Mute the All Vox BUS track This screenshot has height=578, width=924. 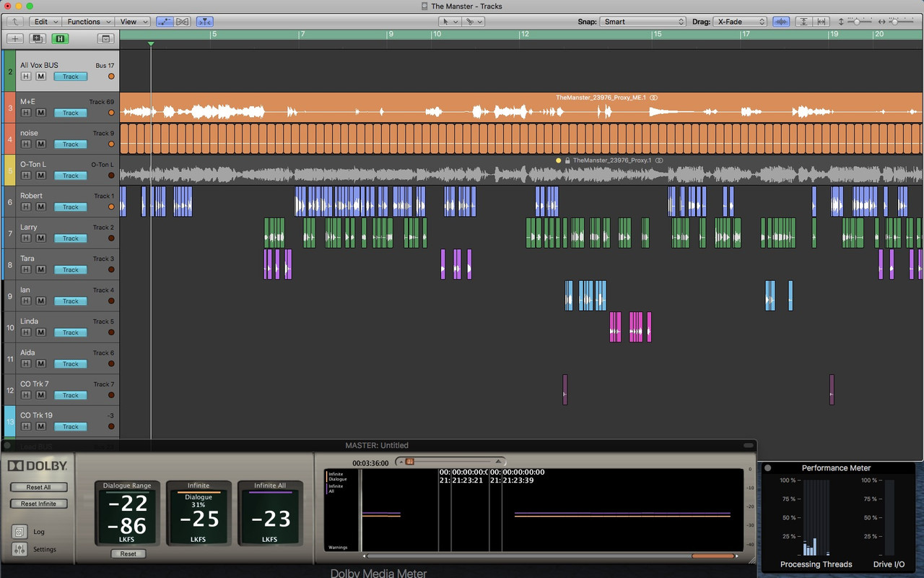[41, 77]
